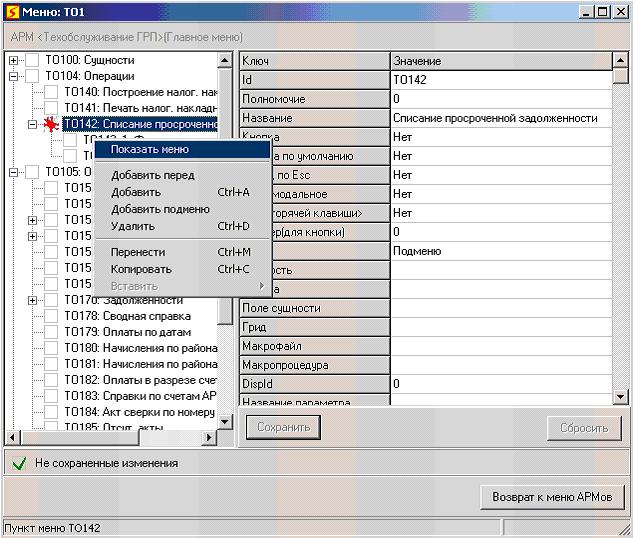Image resolution: width=635 pixels, height=538 pixels.
Task: Expand the TO100: Сущности tree node
Action: click(14, 61)
